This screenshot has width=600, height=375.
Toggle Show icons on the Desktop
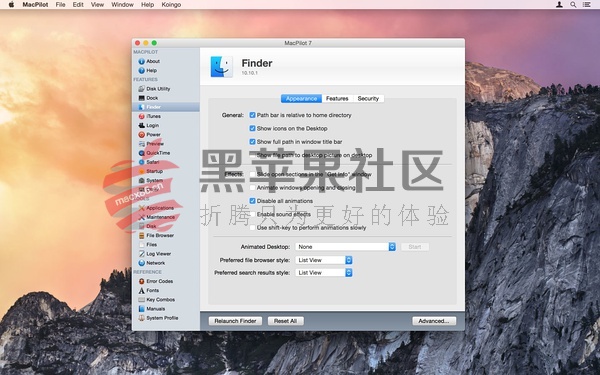(x=252, y=129)
